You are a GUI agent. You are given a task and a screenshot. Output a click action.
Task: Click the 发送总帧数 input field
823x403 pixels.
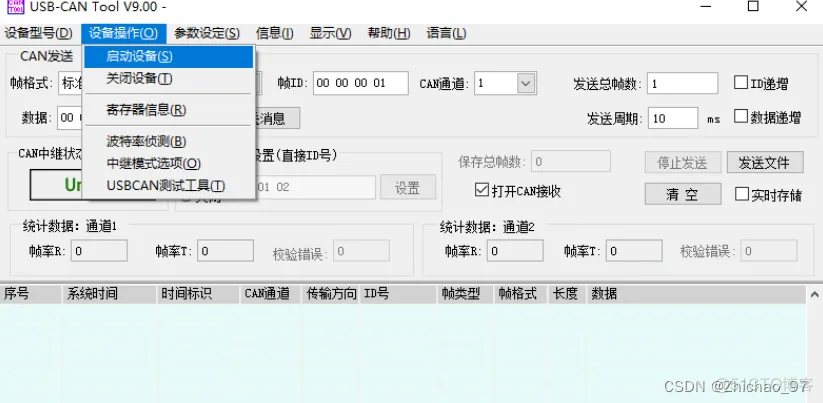682,83
